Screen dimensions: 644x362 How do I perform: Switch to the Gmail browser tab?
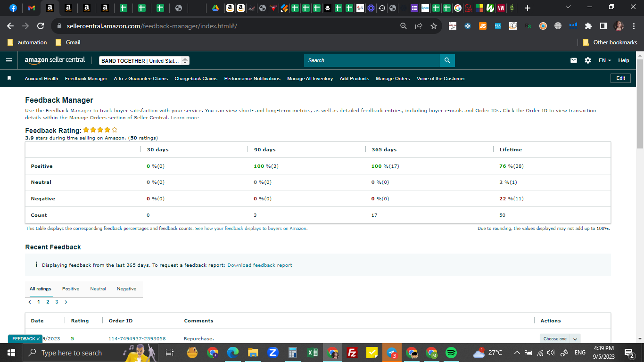[x=32, y=8]
